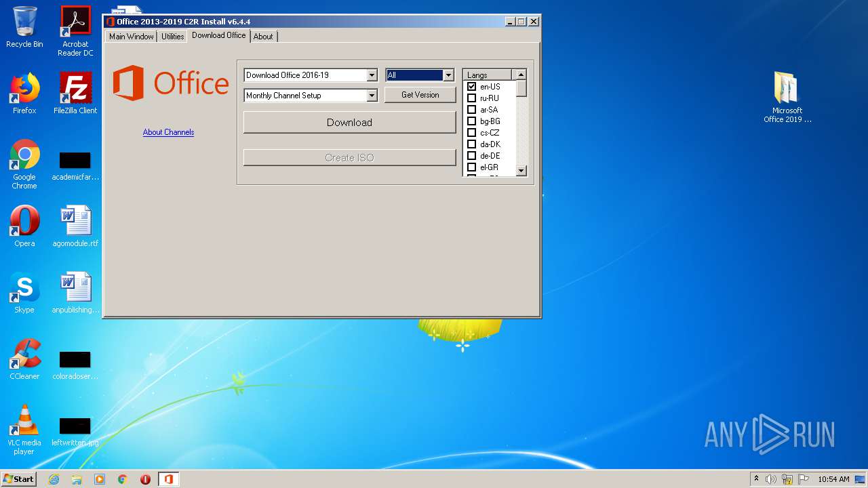
Task: Open volume control in system tray
Action: (x=771, y=479)
